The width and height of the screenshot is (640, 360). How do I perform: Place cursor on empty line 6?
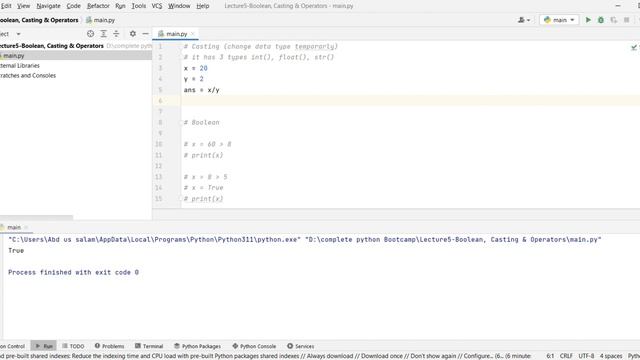[x=410, y=101]
